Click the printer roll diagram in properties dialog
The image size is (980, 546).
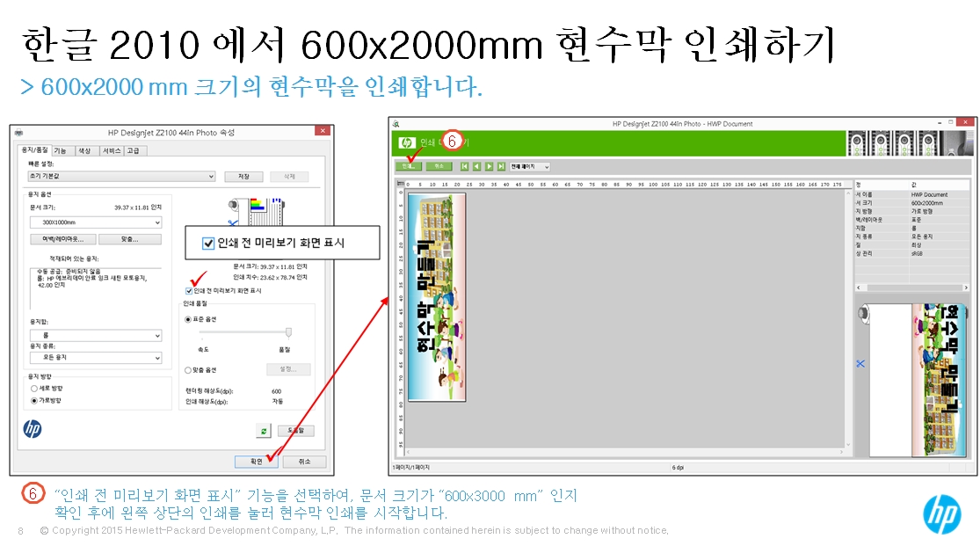click(257, 211)
